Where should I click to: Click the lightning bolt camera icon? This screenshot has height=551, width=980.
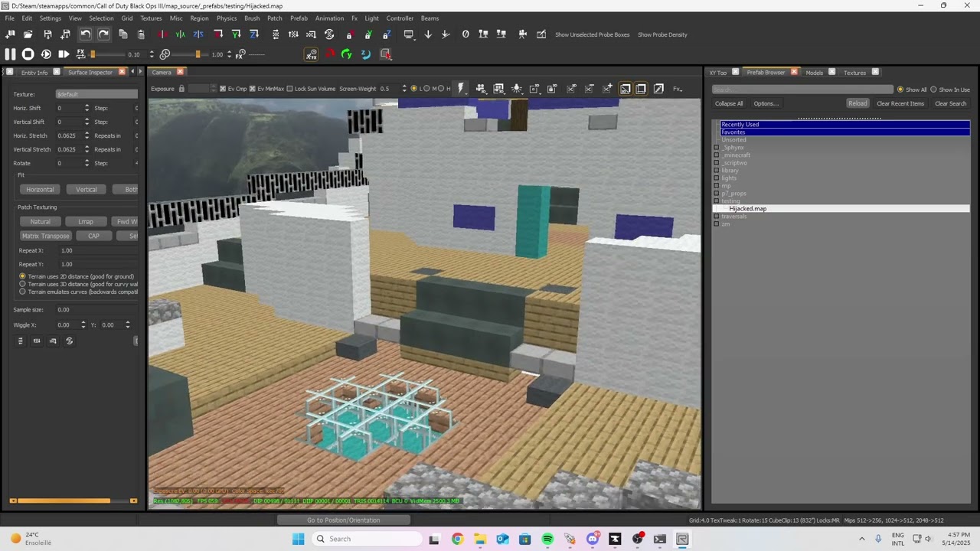(461, 89)
